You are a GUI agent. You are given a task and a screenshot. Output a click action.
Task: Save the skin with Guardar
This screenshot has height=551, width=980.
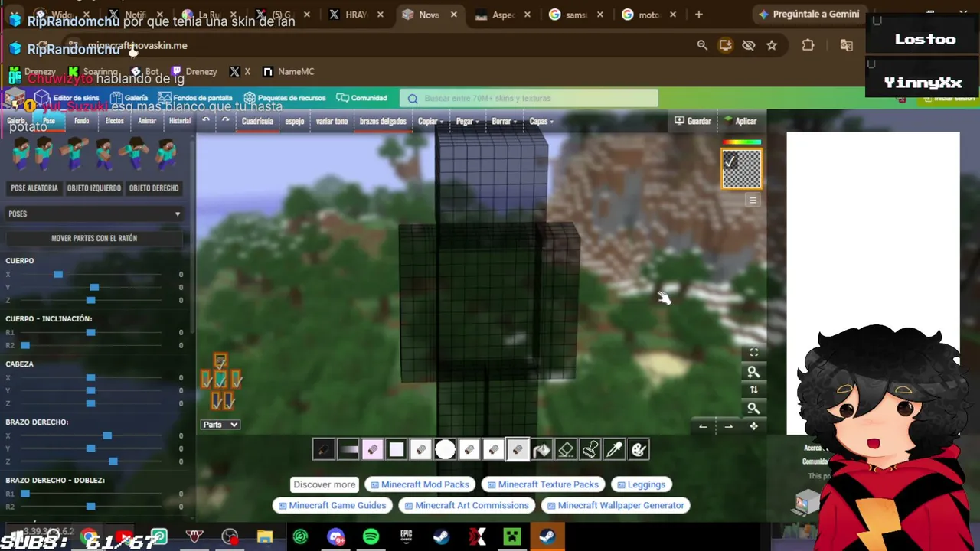(693, 121)
